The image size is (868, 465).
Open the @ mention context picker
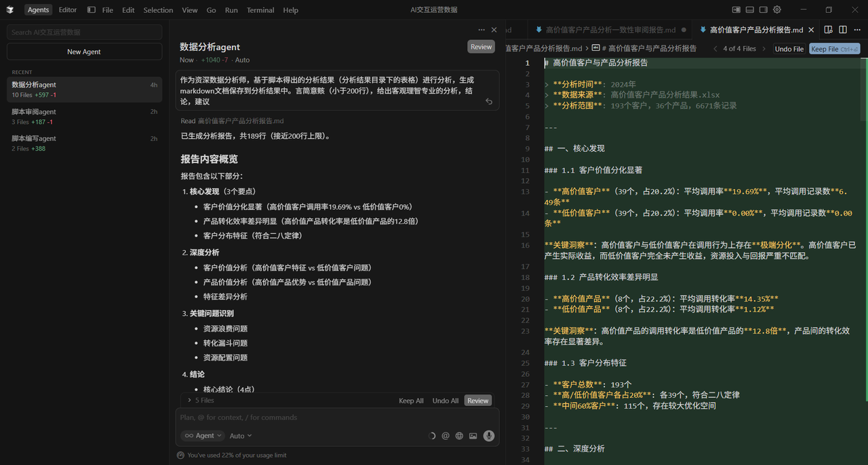(446, 435)
